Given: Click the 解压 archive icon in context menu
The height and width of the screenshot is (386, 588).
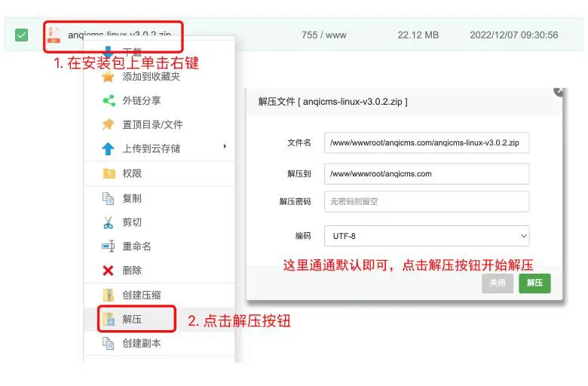Looking at the screenshot, I should [x=108, y=319].
